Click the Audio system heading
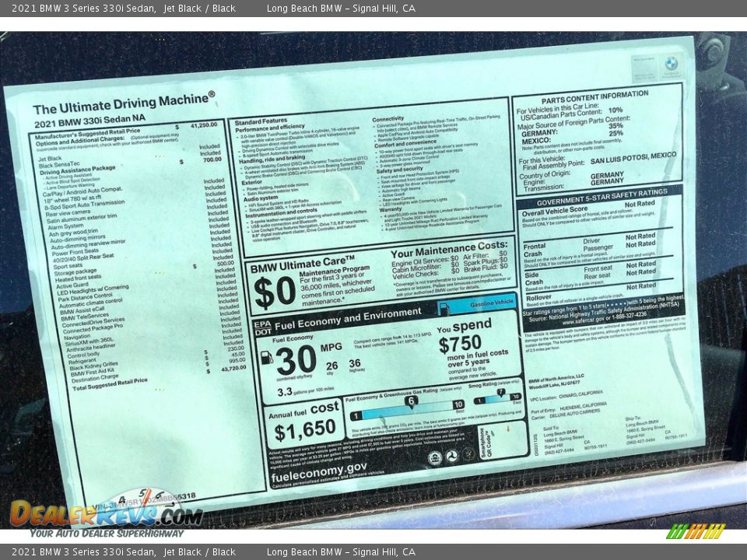This screenshot has width=747, height=560. pos(261,198)
